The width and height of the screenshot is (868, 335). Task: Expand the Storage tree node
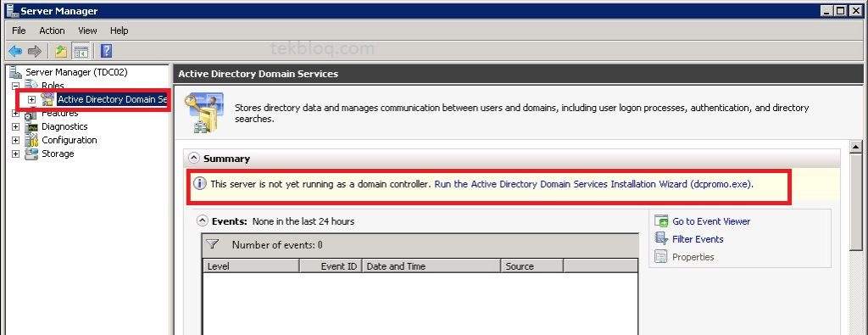click(x=15, y=154)
